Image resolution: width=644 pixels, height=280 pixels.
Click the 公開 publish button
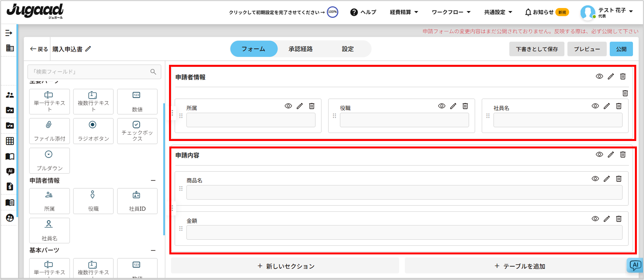click(621, 49)
